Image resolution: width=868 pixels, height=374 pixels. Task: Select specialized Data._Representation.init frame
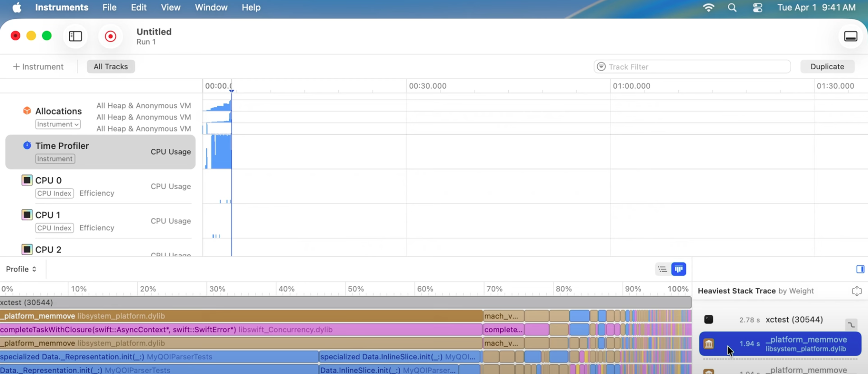tap(159, 356)
